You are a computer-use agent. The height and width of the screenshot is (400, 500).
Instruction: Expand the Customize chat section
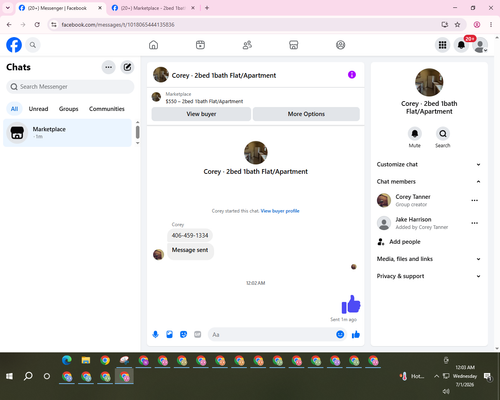coord(429,164)
